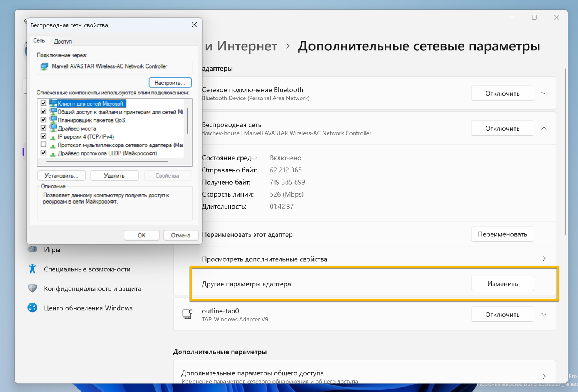Click the Специальные возможности accessibility icon

(32, 269)
